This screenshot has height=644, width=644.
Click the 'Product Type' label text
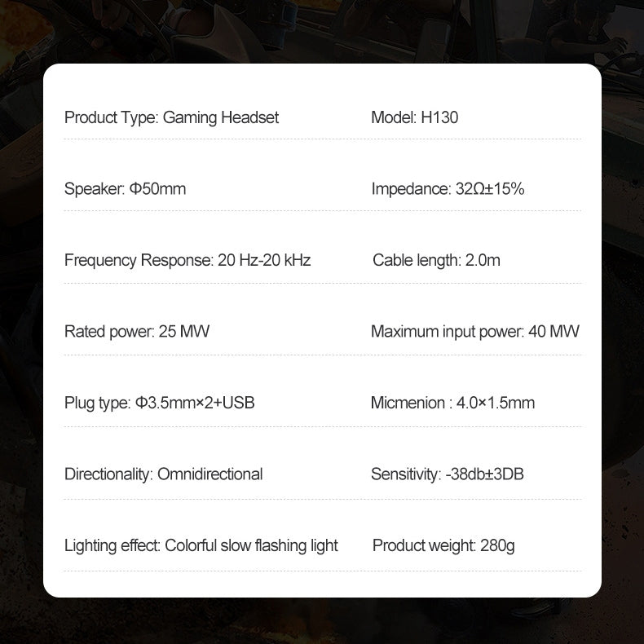(111, 117)
